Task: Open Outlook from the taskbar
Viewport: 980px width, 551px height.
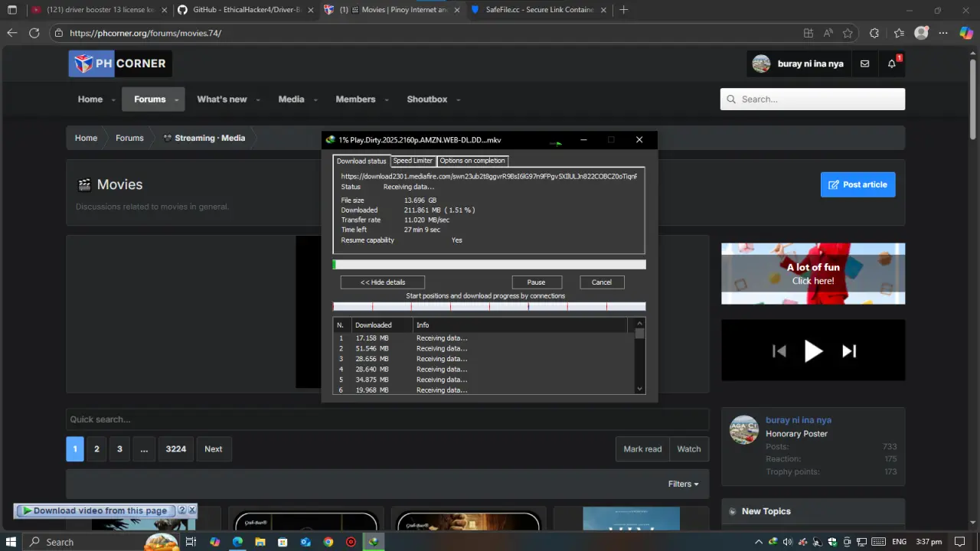Action: point(305,542)
